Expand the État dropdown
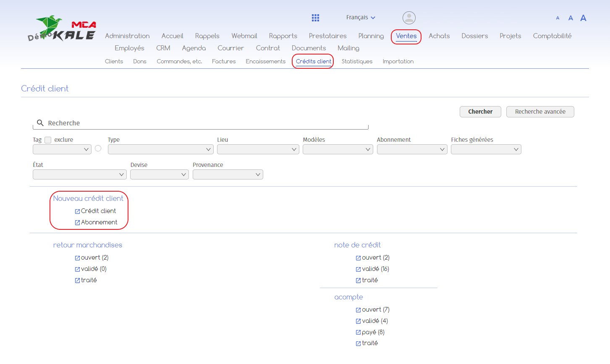This screenshot has width=610, height=364. coord(79,174)
